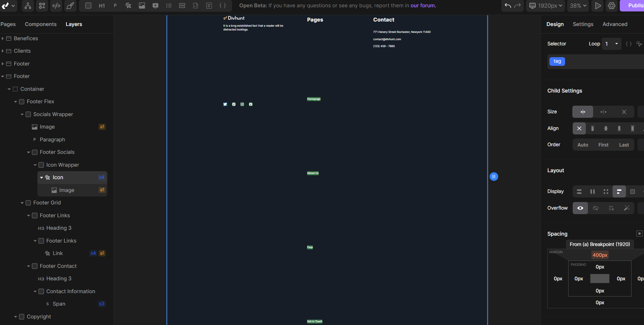Select the Icon link layer
The height and width of the screenshot is (325, 644).
pos(72,177)
